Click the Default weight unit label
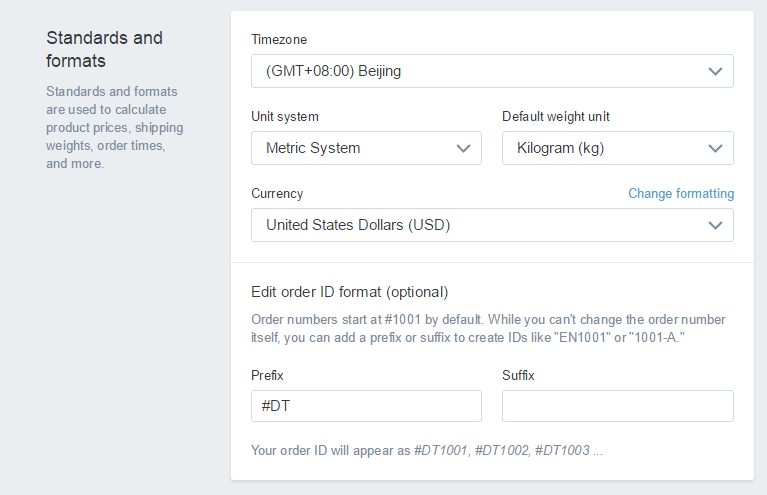 (x=555, y=117)
